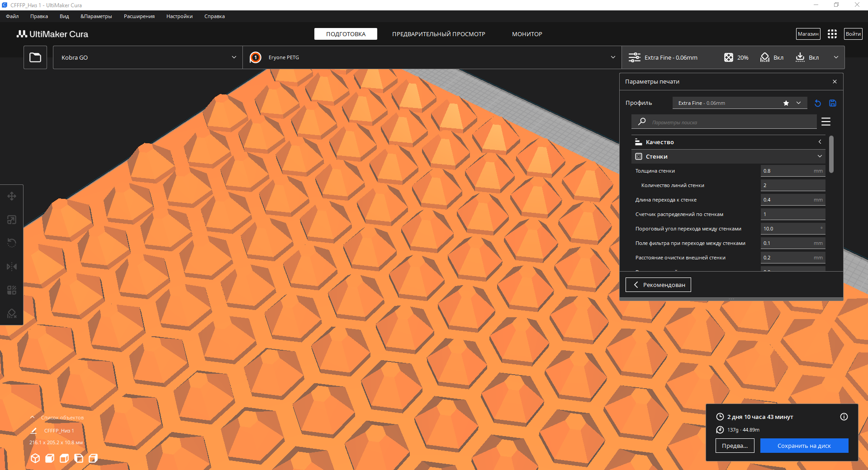Select the Move tool in left toolbar

[x=12, y=196]
